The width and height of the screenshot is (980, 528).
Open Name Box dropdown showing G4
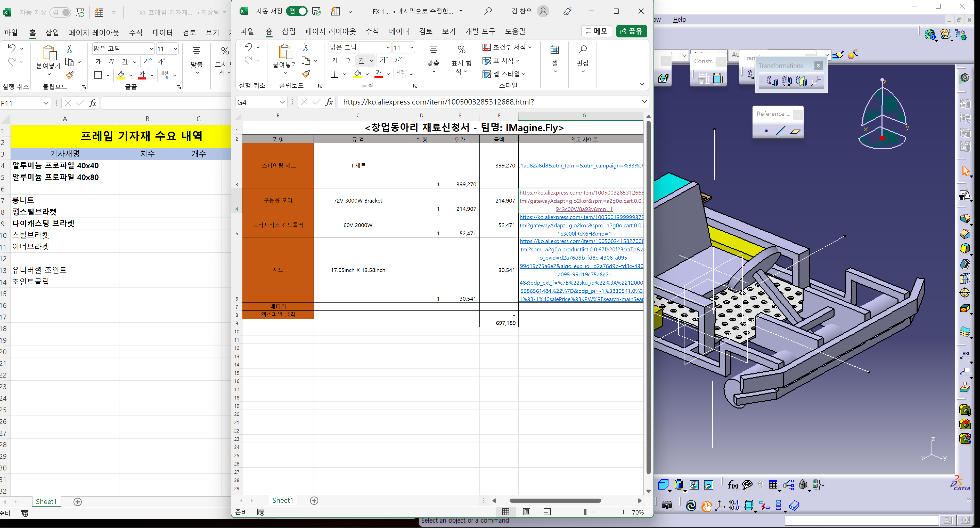pos(282,102)
